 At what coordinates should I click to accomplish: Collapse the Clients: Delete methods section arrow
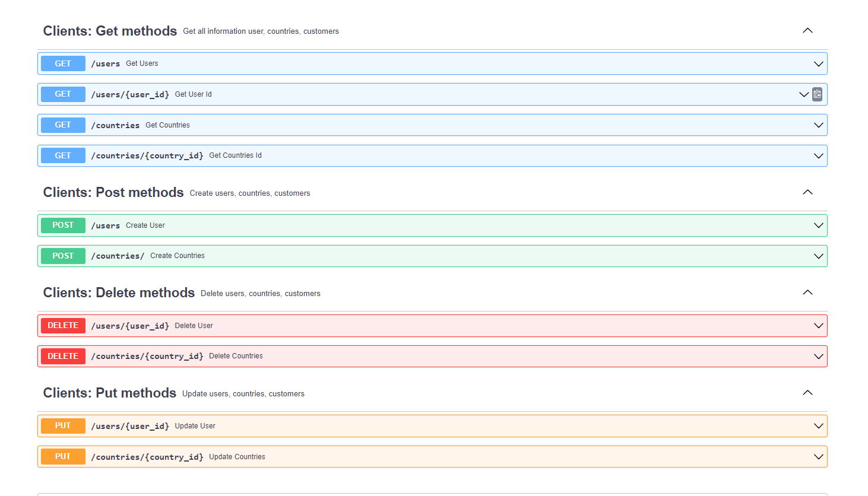click(807, 292)
